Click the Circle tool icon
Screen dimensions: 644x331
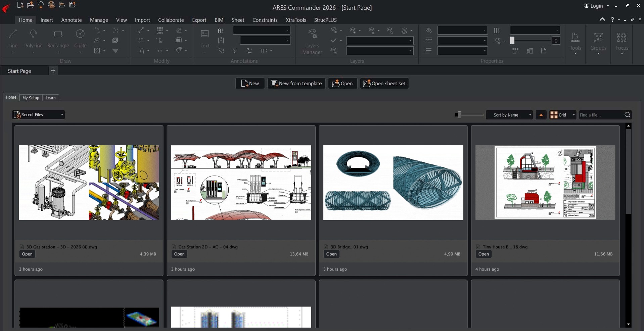pos(80,34)
